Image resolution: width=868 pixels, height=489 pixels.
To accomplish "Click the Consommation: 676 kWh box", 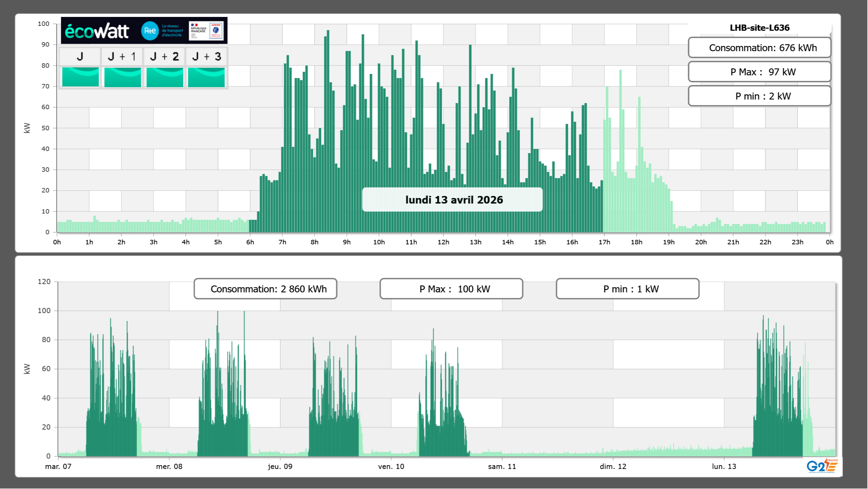I will (759, 48).
